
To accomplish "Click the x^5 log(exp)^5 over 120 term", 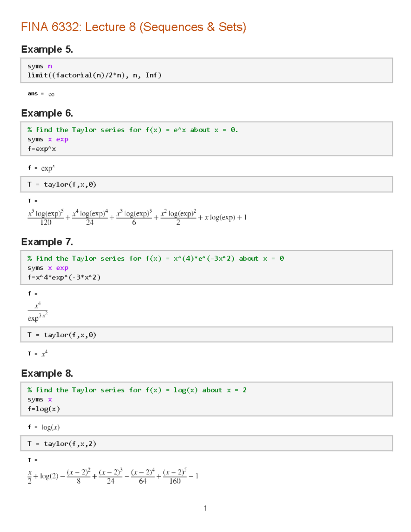I will click(46, 218).
